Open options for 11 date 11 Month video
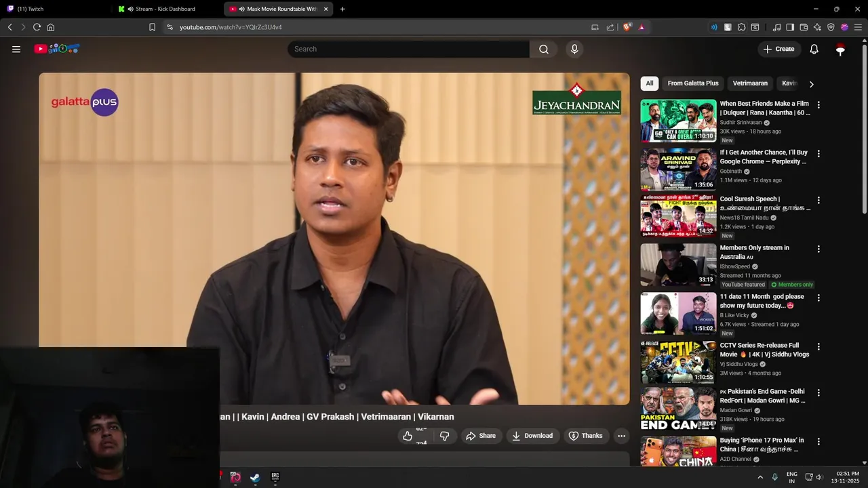The height and width of the screenshot is (488, 868). (818, 298)
